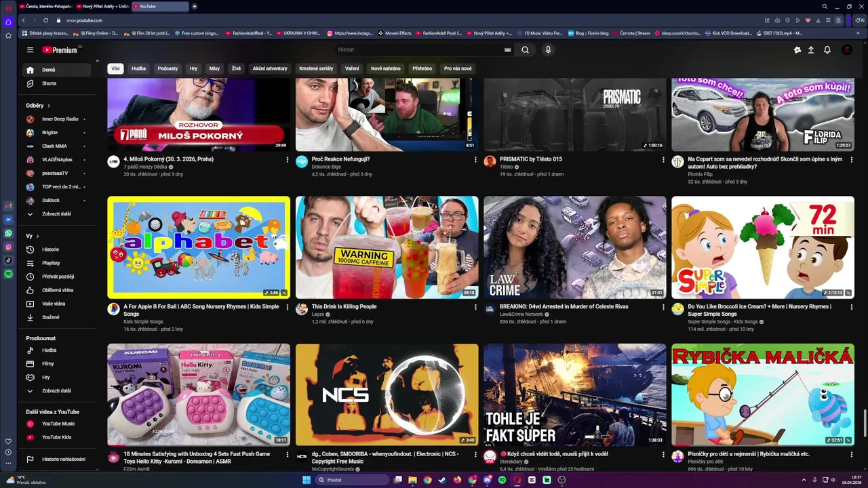The image size is (868, 488).
Task: Select the Pro vás nové chip
Action: tap(458, 68)
